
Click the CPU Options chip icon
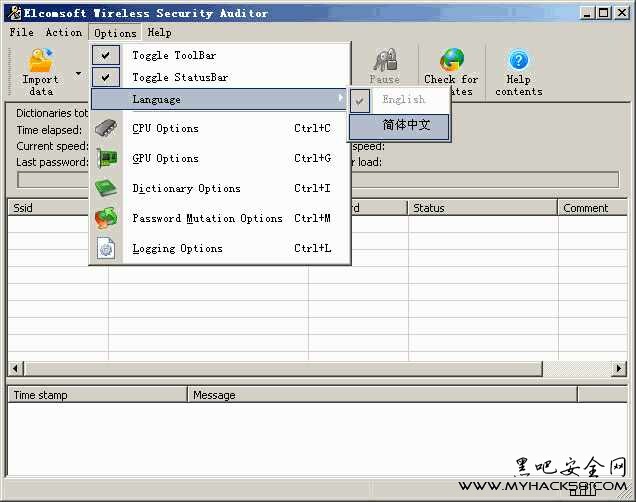tap(106, 129)
